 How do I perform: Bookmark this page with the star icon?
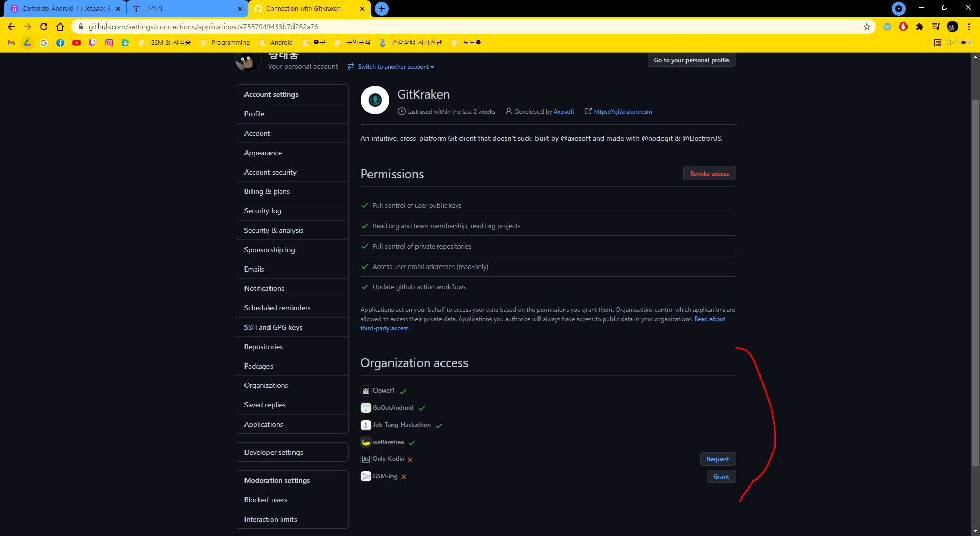click(x=867, y=27)
